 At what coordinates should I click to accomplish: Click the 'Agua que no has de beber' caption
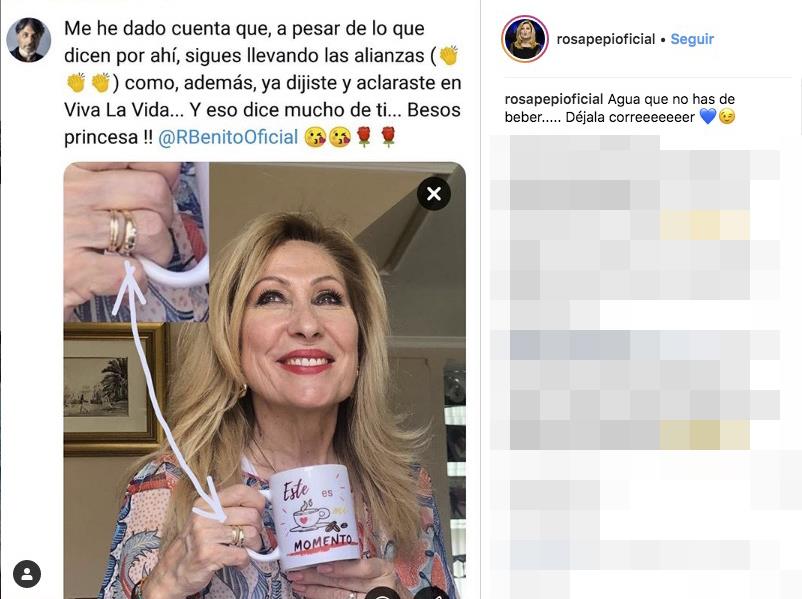tap(620, 108)
